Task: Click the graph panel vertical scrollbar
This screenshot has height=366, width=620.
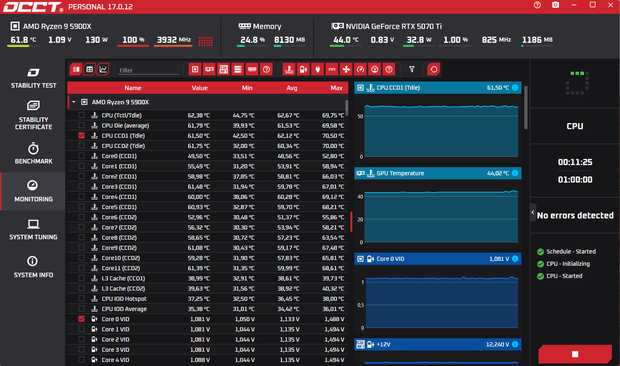Action: (525, 108)
